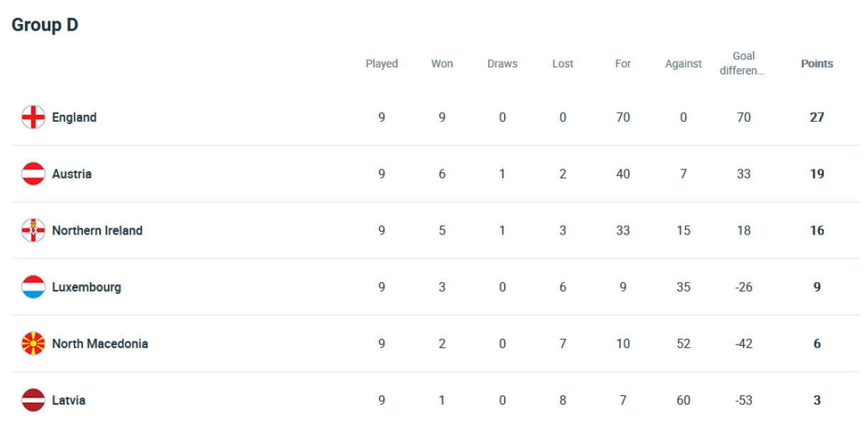The height and width of the screenshot is (445, 868).
Task: Select the Won column header
Action: click(x=442, y=64)
